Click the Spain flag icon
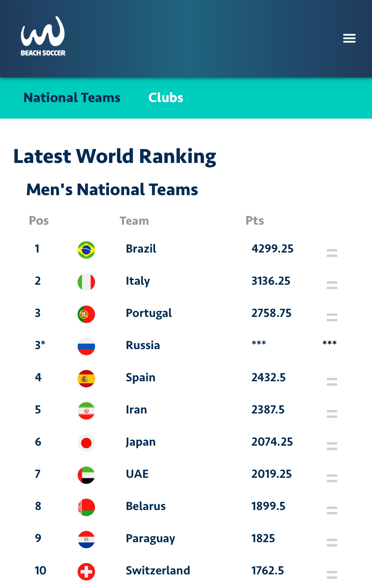Viewport: 372px width, 588px height. [86, 378]
